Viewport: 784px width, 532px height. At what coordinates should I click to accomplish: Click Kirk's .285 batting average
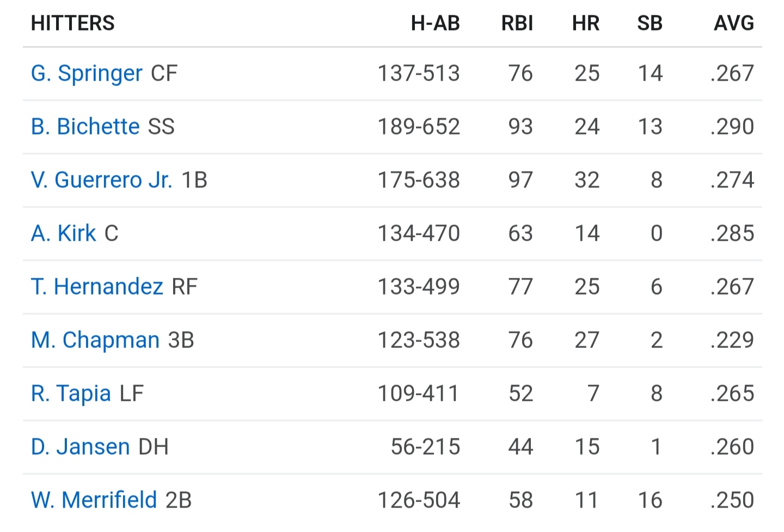[732, 234]
